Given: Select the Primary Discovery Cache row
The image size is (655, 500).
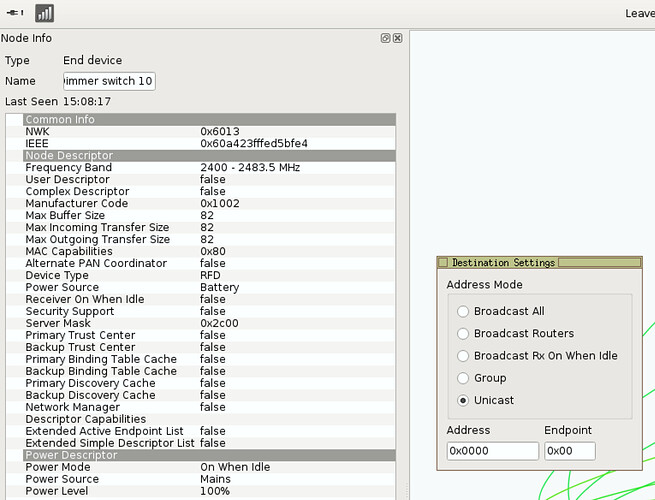Looking at the screenshot, I should pos(201,383).
